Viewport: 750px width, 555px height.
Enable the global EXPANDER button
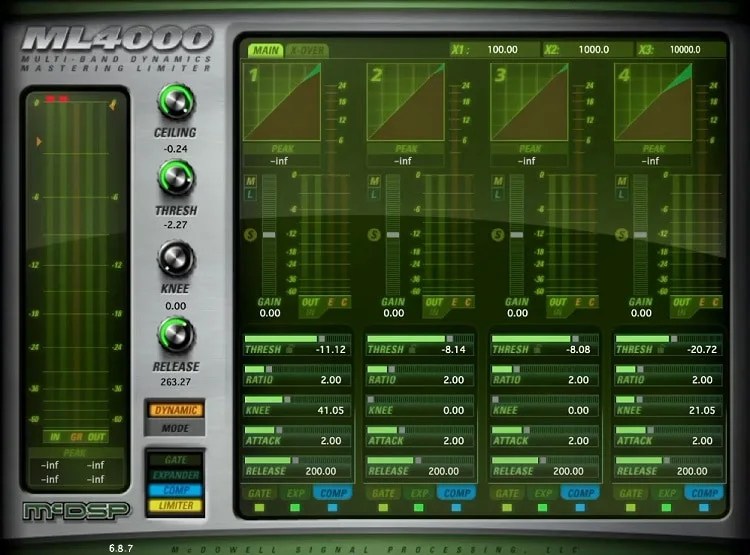pyautogui.click(x=176, y=475)
